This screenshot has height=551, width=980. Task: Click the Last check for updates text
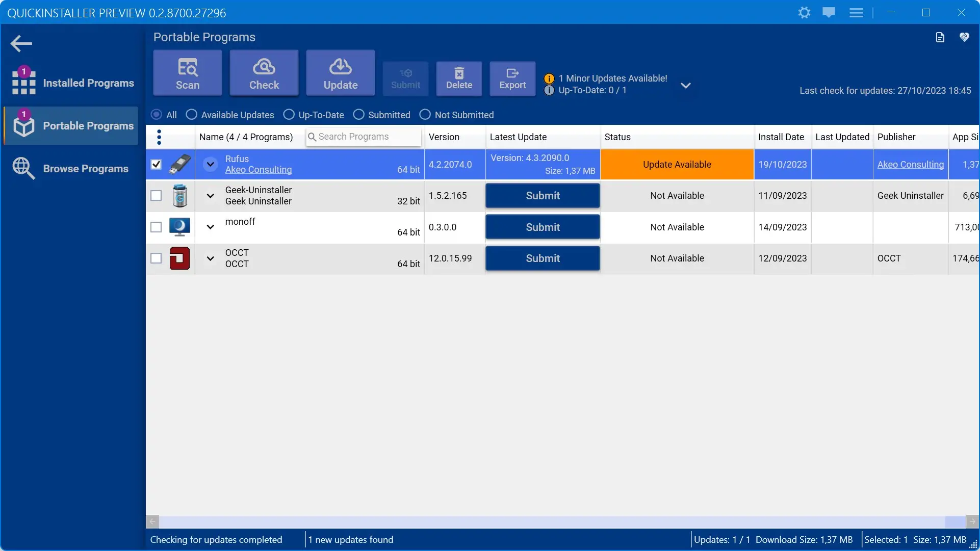[x=885, y=90]
